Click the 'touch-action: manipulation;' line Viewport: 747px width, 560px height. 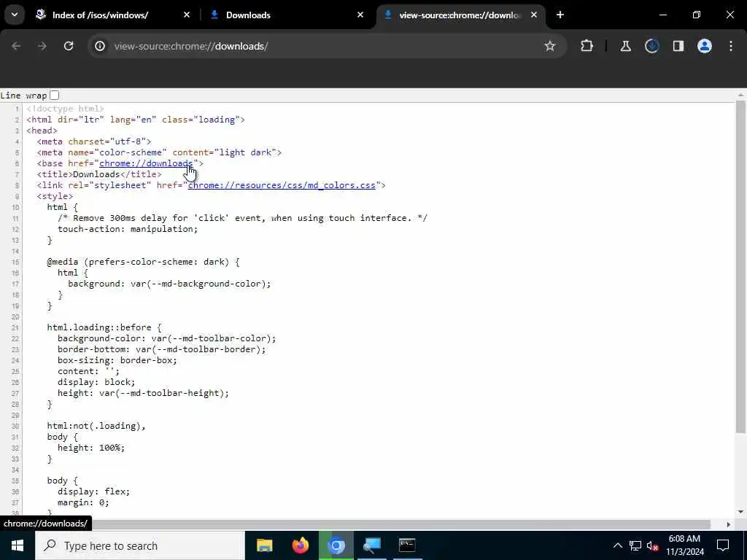[x=128, y=229]
